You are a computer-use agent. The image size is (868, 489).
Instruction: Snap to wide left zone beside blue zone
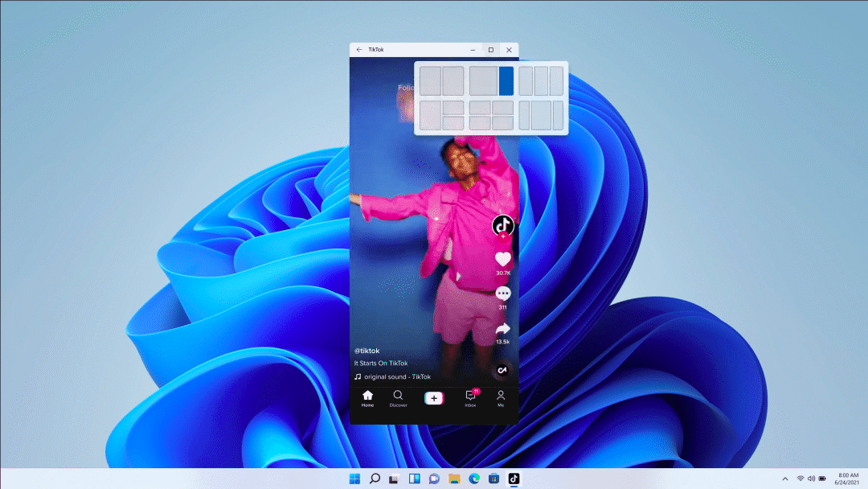tap(483, 81)
